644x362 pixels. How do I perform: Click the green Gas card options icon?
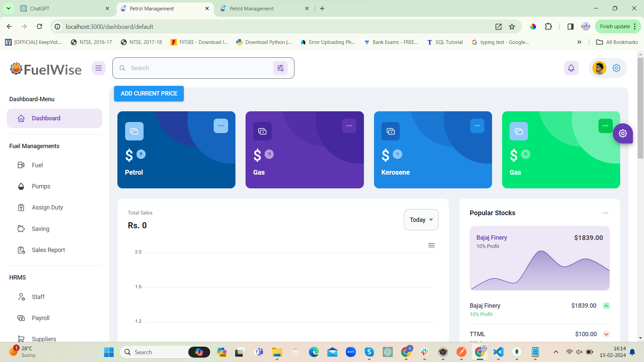point(605,126)
